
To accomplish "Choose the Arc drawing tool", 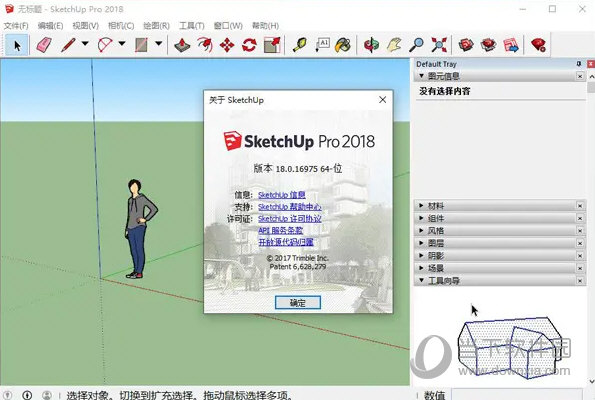I will point(105,45).
